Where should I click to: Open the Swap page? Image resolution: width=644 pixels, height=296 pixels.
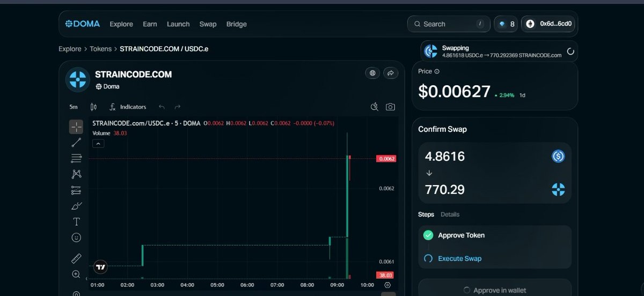(x=208, y=24)
